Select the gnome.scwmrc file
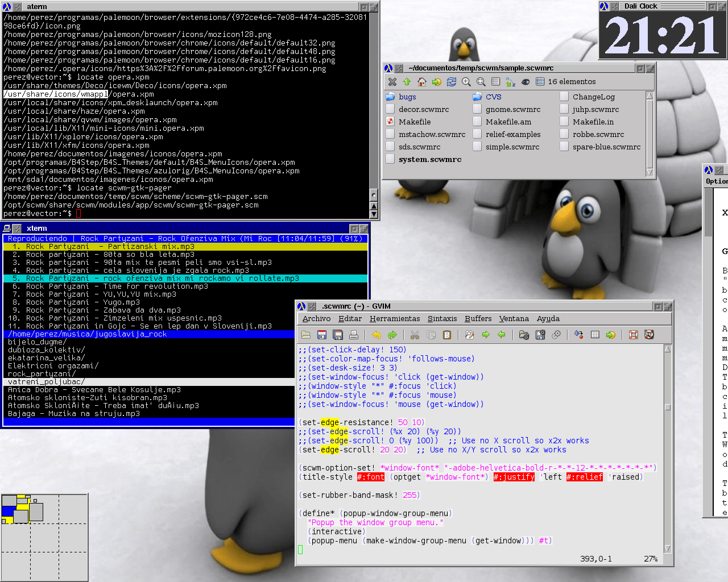The image size is (728, 582). [x=507, y=110]
